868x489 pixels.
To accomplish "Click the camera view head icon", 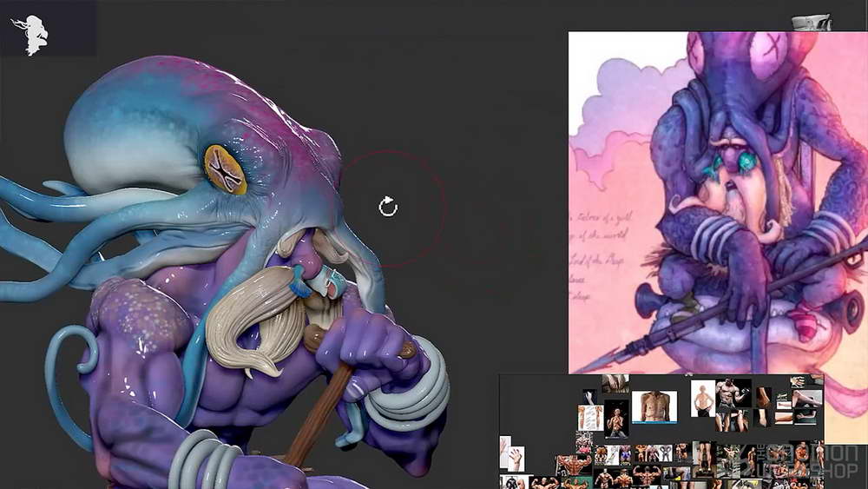I will [812, 23].
